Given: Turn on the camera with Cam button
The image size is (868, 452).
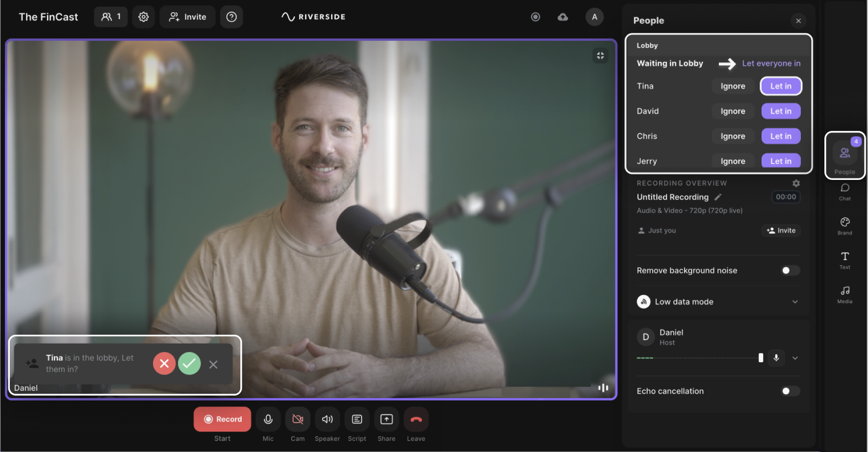Looking at the screenshot, I should coord(298,419).
